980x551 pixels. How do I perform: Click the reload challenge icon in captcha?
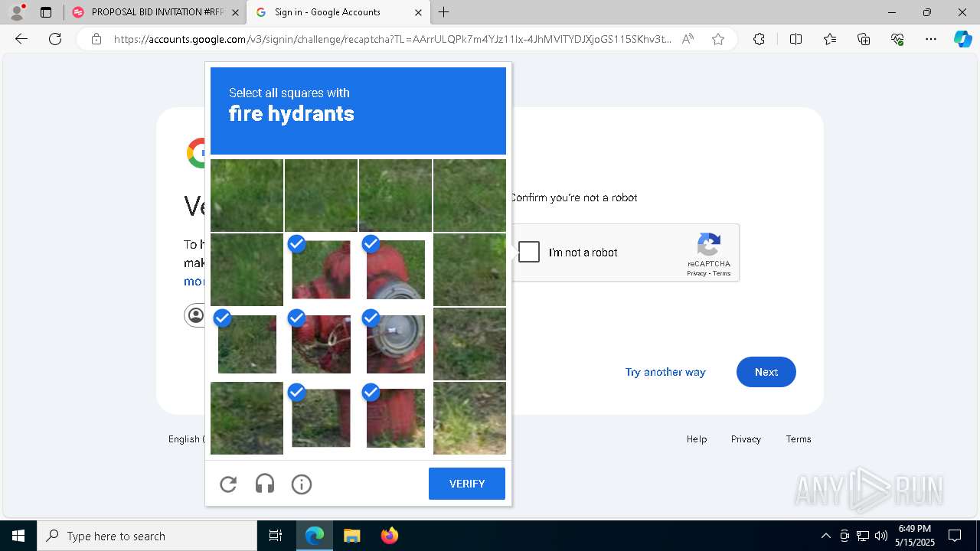228,484
